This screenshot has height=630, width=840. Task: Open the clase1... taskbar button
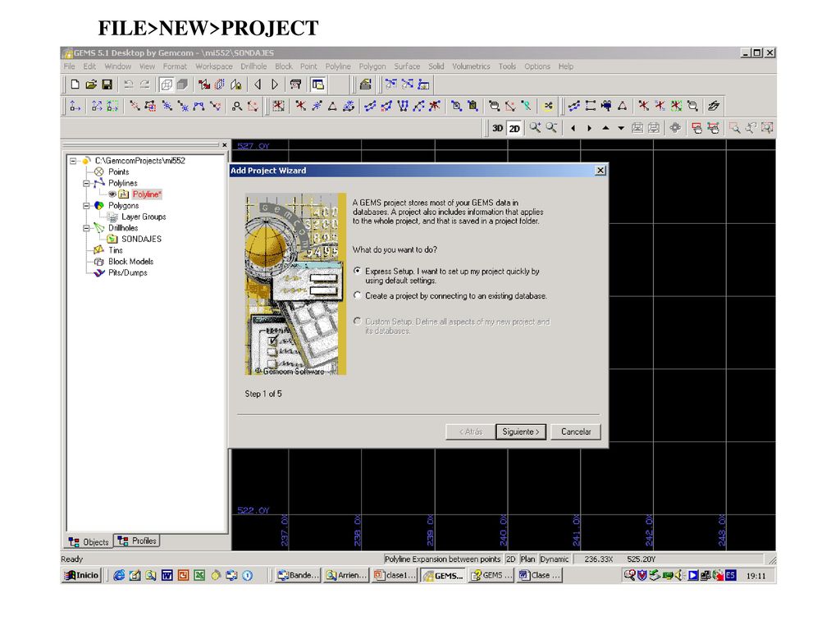pyautogui.click(x=395, y=575)
